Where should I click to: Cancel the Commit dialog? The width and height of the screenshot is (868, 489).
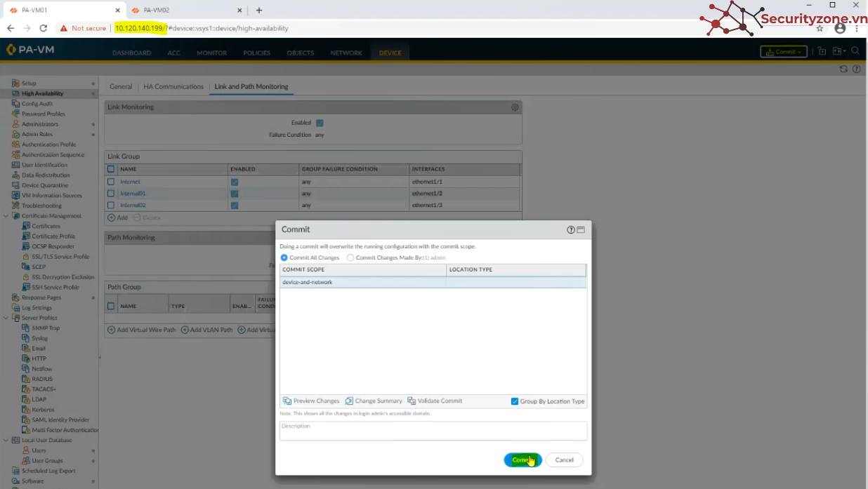tap(565, 460)
